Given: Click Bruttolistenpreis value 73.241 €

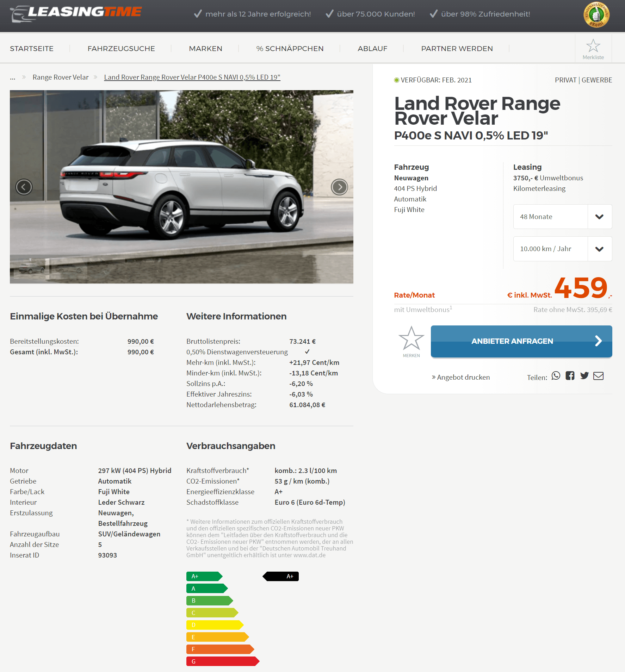Looking at the screenshot, I should click(302, 341).
